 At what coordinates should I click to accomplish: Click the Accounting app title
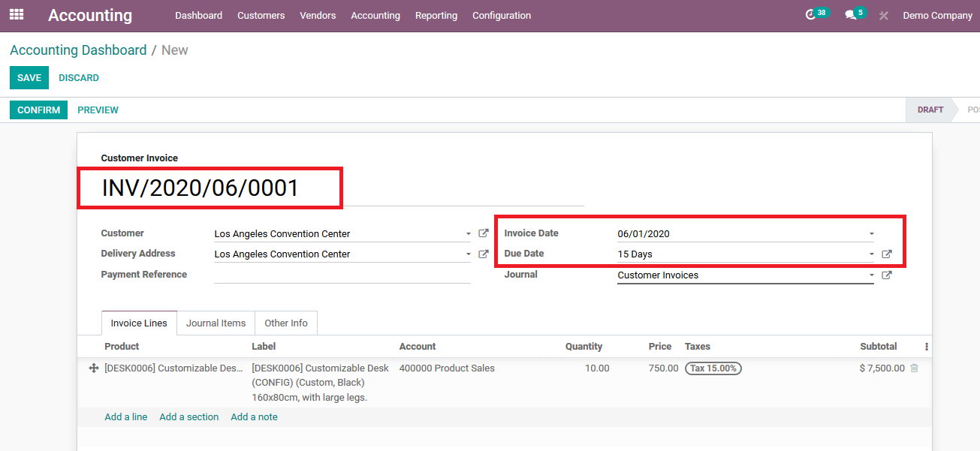pyautogui.click(x=90, y=15)
